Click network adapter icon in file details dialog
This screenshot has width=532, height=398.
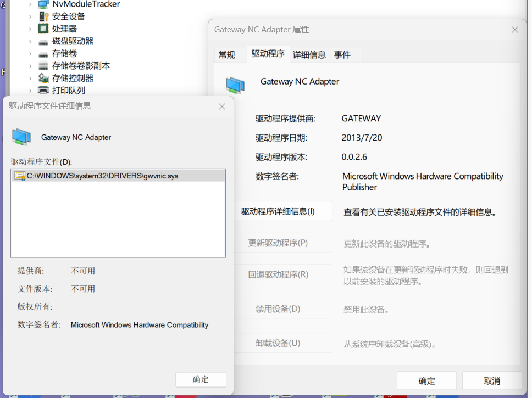[21, 137]
